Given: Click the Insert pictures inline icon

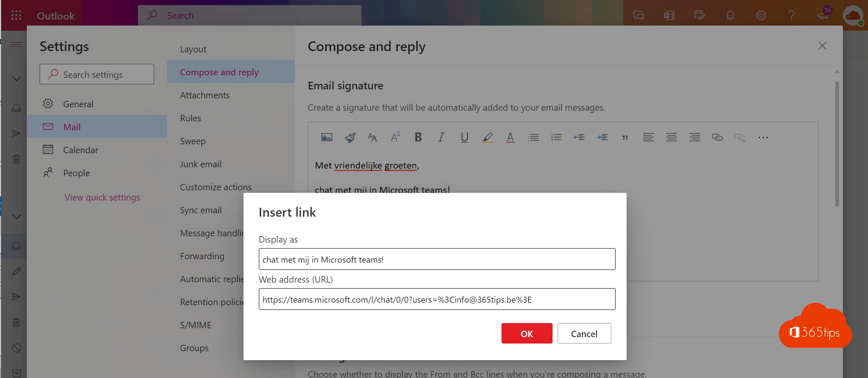Looking at the screenshot, I should (327, 137).
